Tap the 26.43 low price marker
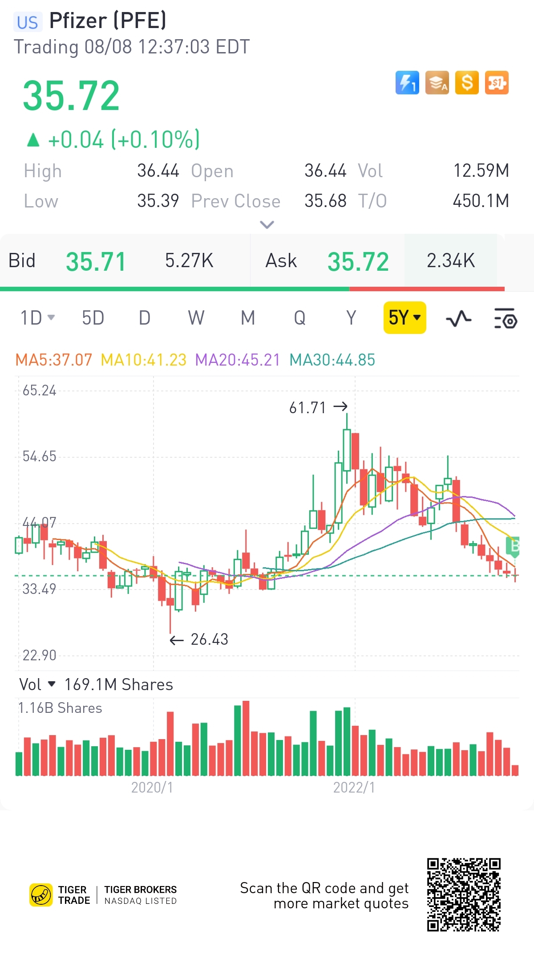This screenshot has height=980, width=534. 199,639
